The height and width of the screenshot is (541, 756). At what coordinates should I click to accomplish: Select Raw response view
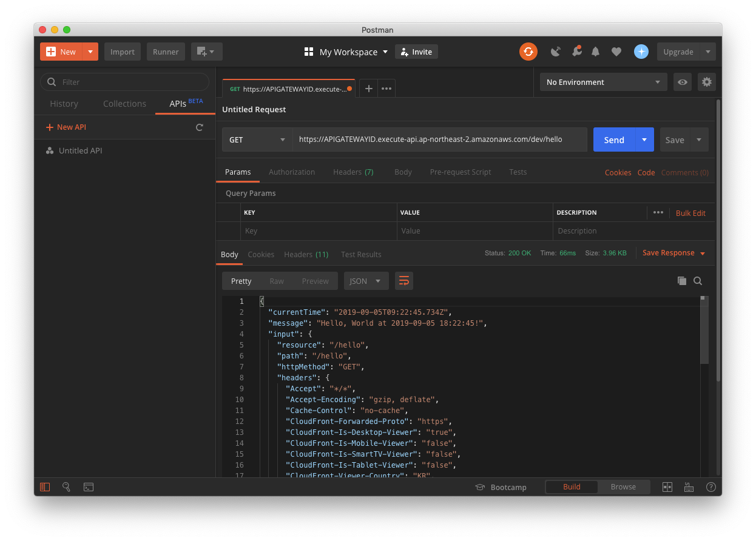(277, 281)
